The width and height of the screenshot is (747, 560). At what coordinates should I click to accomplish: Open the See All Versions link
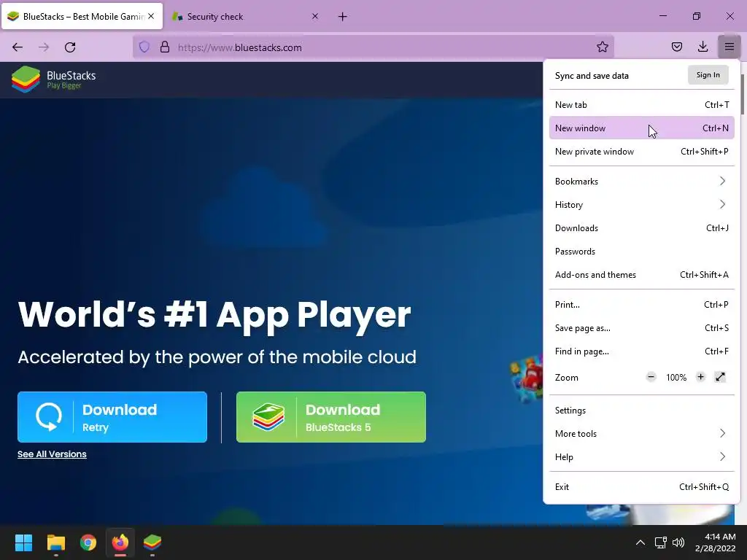point(52,454)
